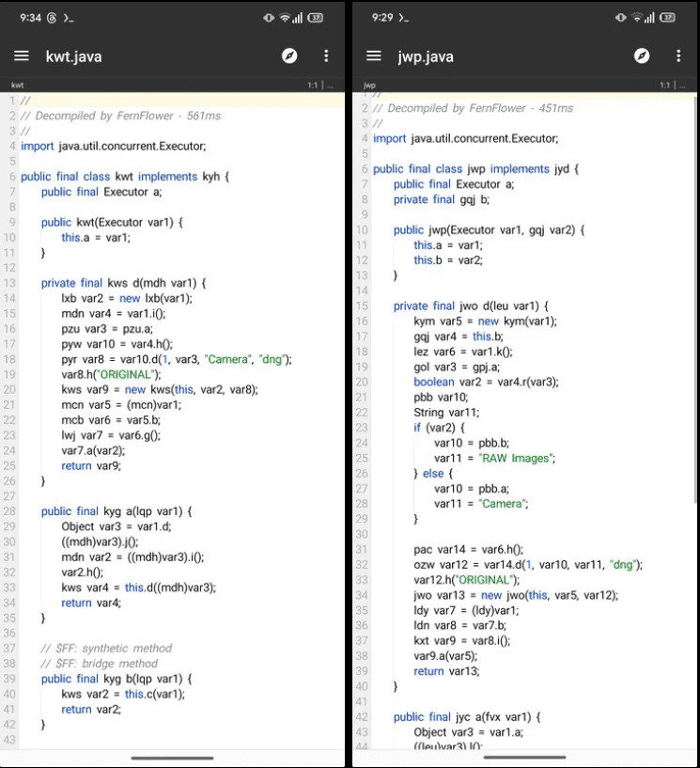The width and height of the screenshot is (700, 768).
Task: Click line 'private final gqj b;'
Action: click(x=441, y=199)
